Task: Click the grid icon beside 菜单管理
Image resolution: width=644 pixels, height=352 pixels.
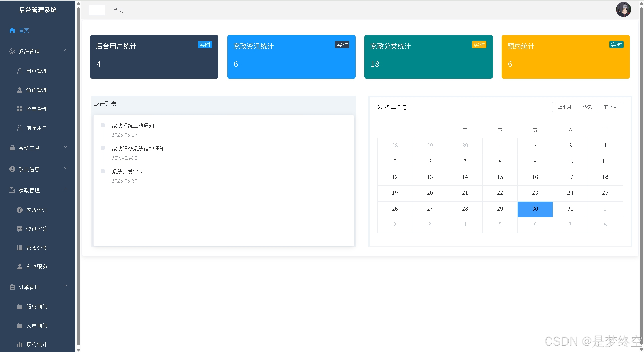Action: (20, 109)
